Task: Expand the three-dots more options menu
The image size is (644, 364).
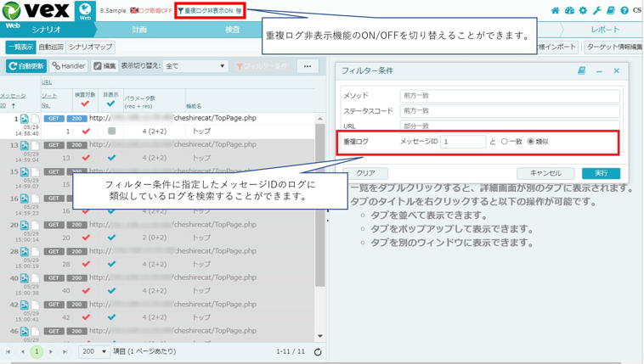Action: point(308,66)
